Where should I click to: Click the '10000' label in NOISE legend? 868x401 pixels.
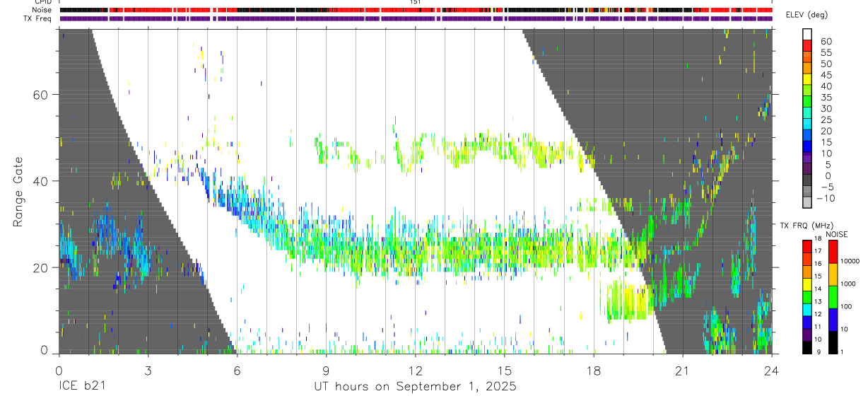pyautogui.click(x=850, y=260)
